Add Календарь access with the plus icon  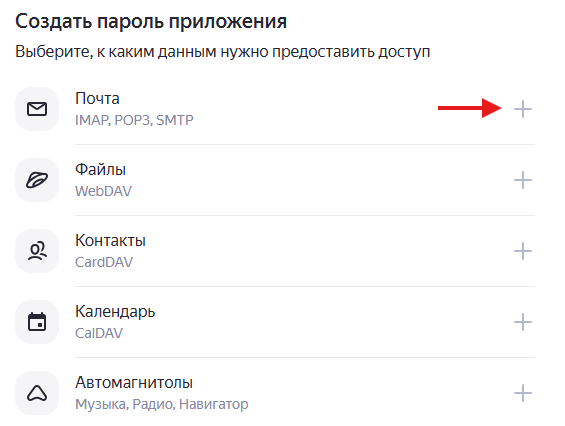pos(522,322)
